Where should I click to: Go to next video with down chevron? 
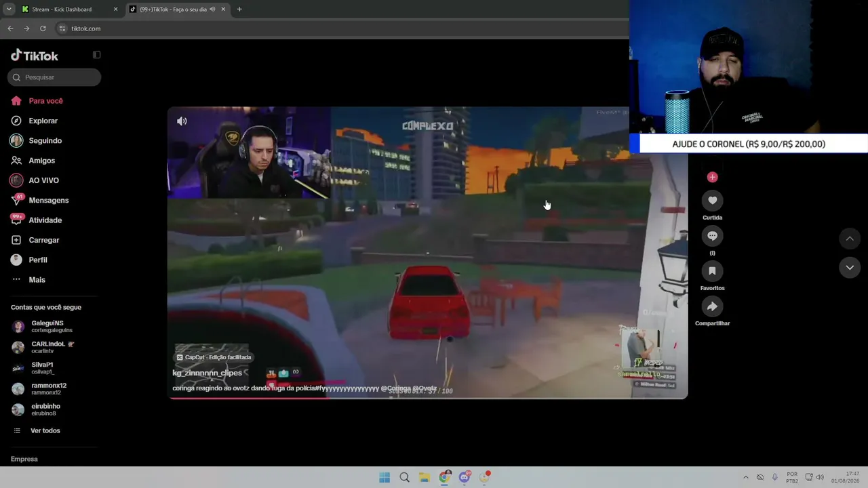pyautogui.click(x=850, y=268)
